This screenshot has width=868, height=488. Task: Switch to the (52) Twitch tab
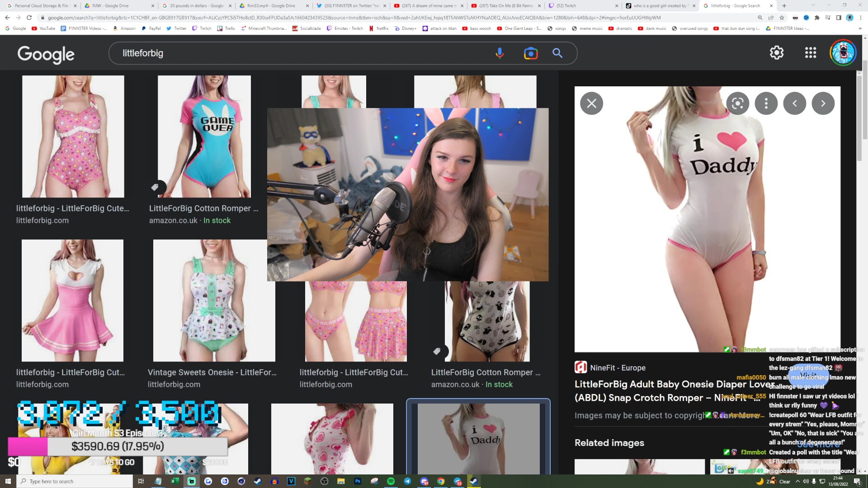tap(583, 6)
